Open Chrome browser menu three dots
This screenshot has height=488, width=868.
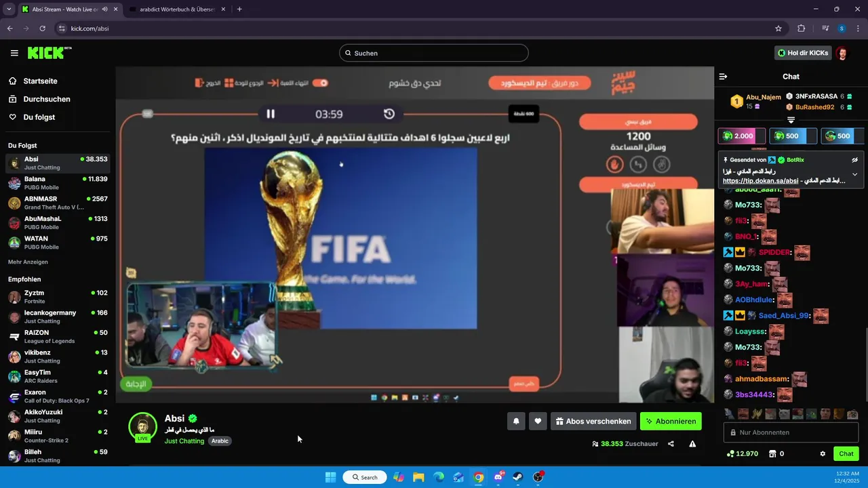pyautogui.click(x=857, y=28)
